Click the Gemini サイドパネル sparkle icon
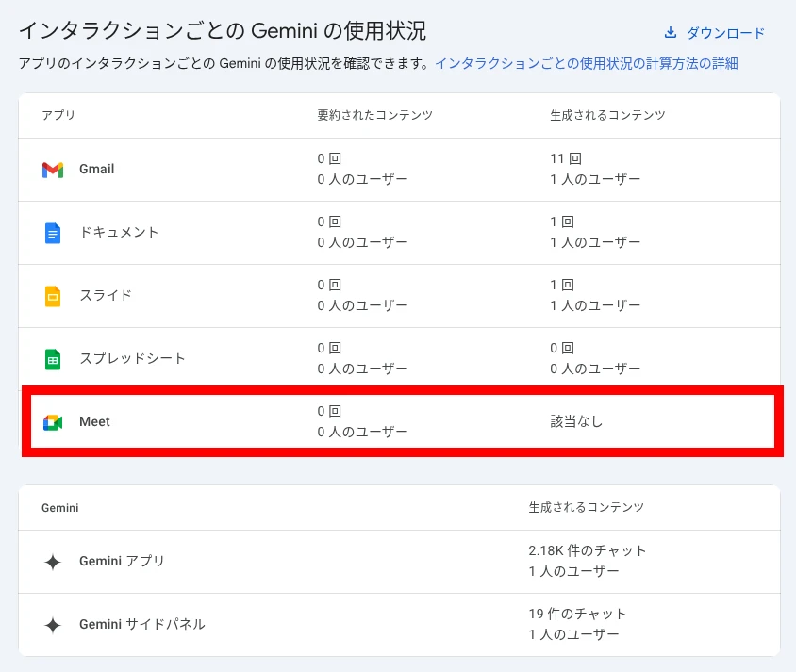 53,625
